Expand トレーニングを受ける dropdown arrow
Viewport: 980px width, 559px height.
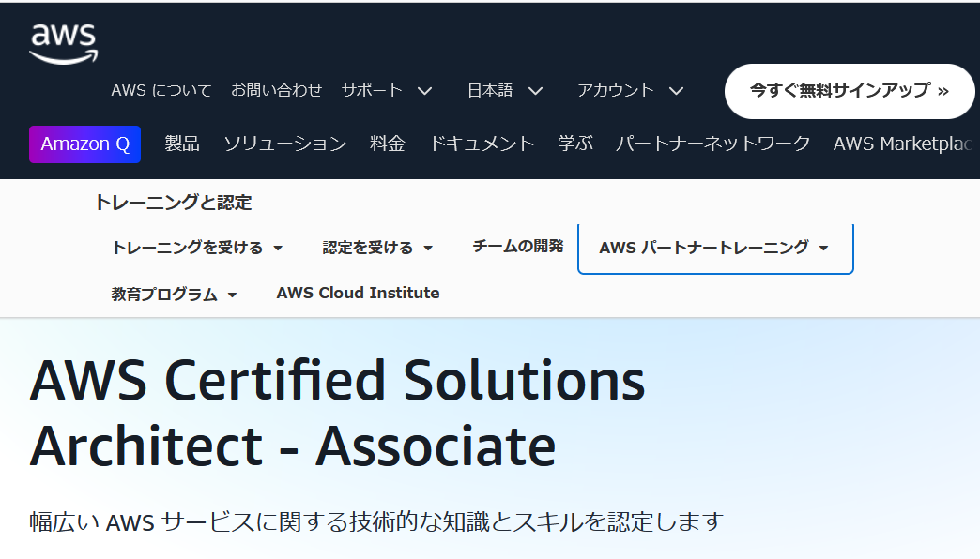tap(278, 248)
